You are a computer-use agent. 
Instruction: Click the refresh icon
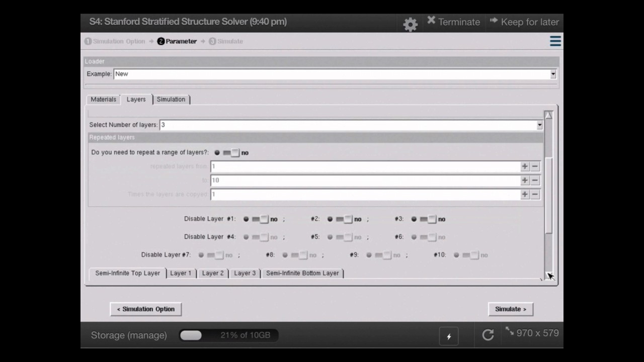click(x=488, y=335)
